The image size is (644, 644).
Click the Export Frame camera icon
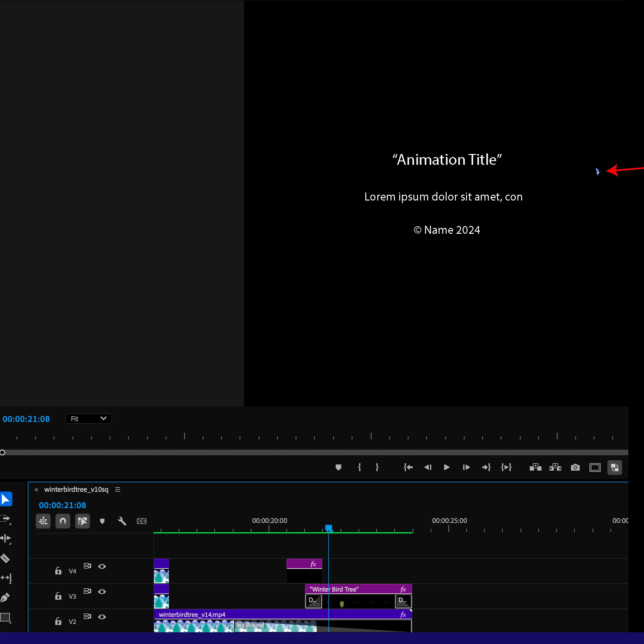(x=575, y=468)
